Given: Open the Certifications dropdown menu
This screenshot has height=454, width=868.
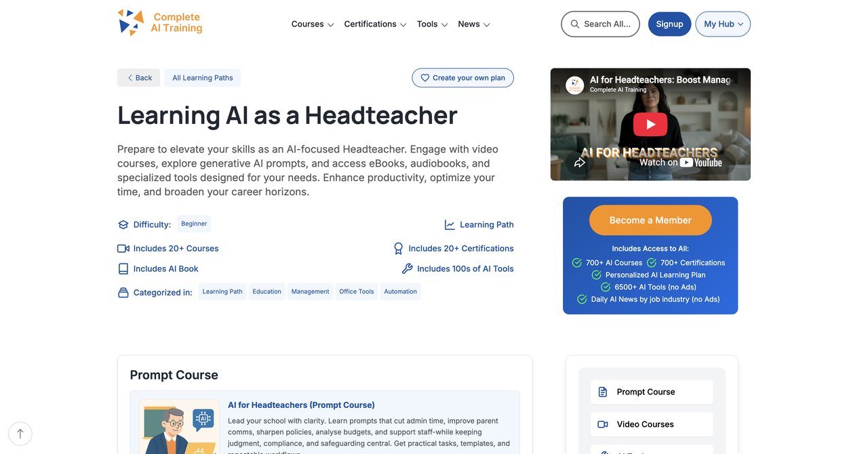Looking at the screenshot, I should (375, 24).
